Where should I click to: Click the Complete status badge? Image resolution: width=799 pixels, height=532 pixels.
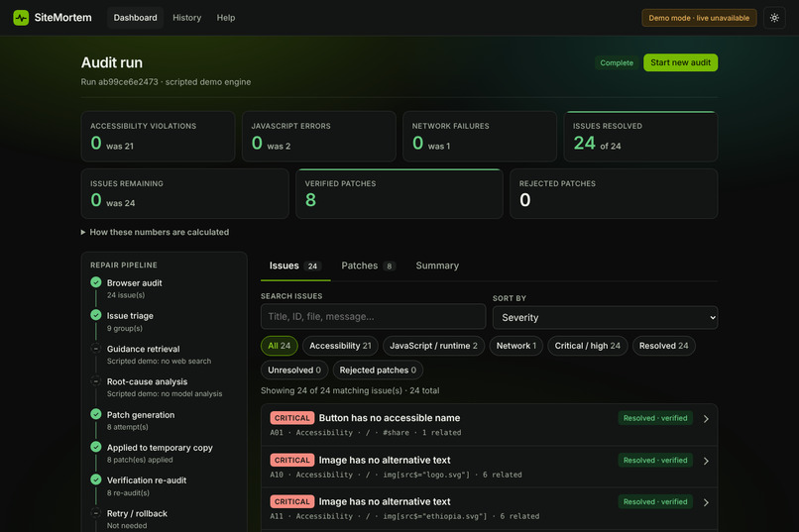pos(617,62)
